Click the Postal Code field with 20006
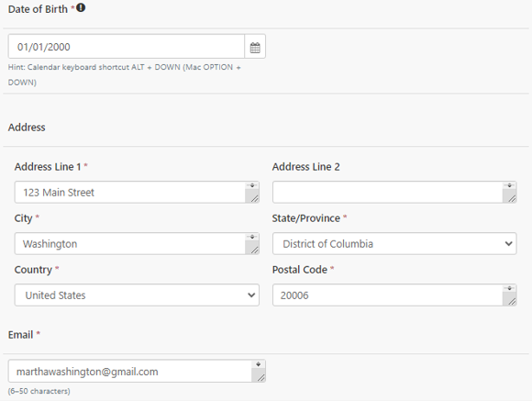The height and width of the screenshot is (401, 532). tap(394, 295)
